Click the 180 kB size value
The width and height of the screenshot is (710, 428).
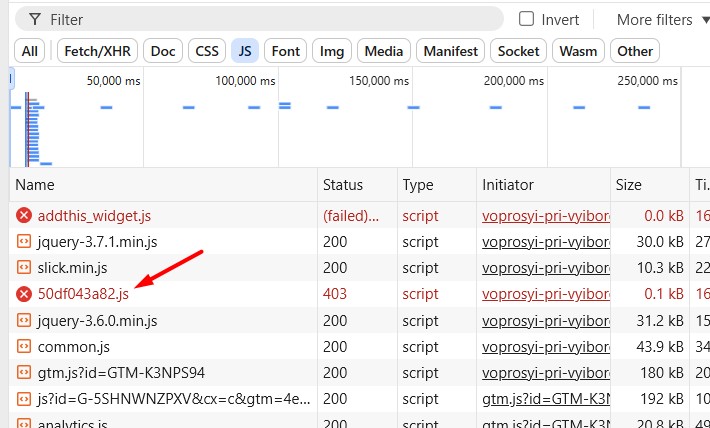662,373
